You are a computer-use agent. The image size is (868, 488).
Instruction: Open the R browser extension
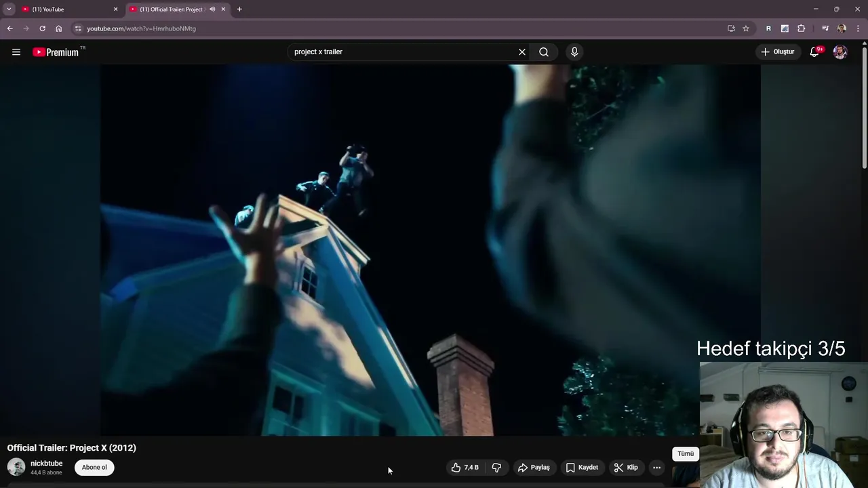(x=768, y=28)
